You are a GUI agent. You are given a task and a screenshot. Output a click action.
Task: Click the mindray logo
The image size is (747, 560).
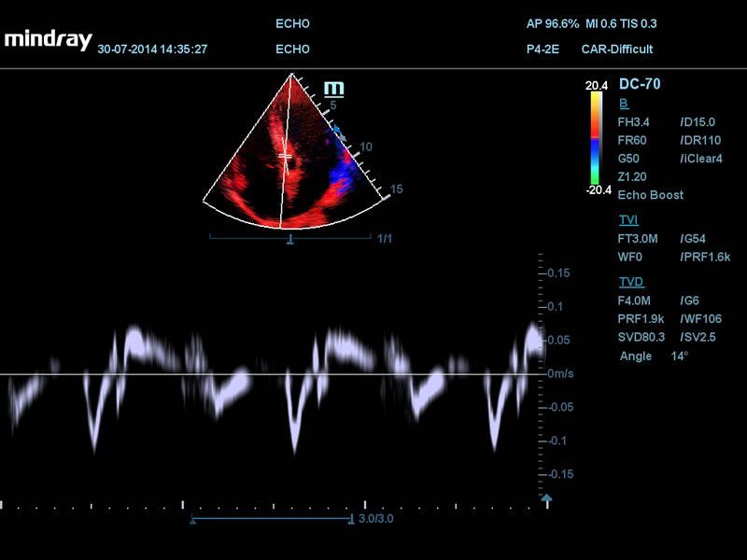(x=49, y=40)
